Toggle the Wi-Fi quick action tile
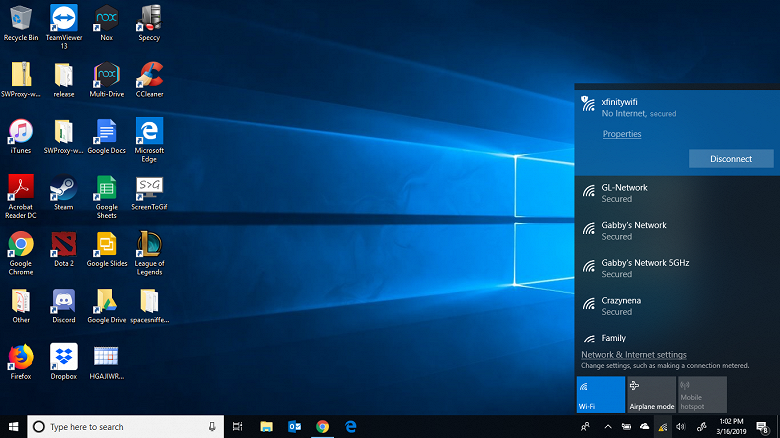The height and width of the screenshot is (438, 780). click(601, 394)
